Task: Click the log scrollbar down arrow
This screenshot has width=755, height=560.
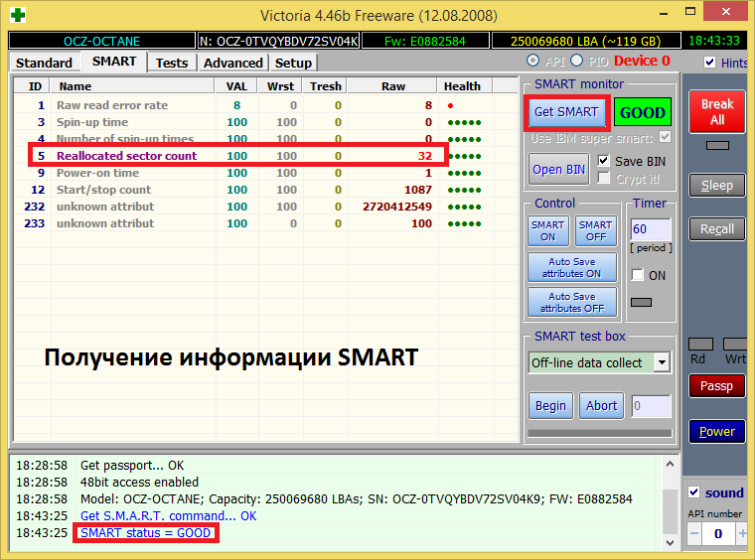Action: 670,542
